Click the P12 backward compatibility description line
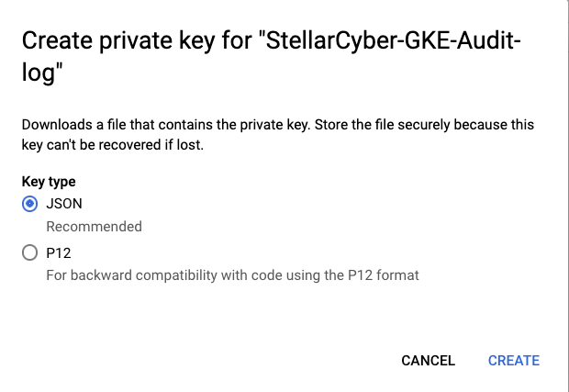 pyautogui.click(x=232, y=275)
